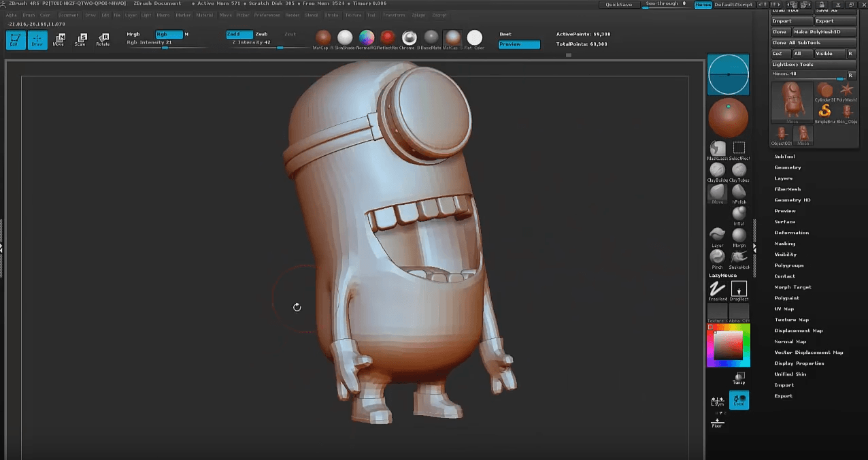
Task: Open the Texture menu
Action: coord(354,15)
